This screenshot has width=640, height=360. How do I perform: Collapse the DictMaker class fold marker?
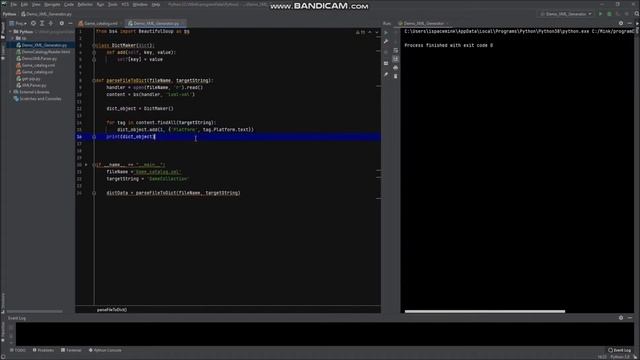pyautogui.click(x=94, y=45)
